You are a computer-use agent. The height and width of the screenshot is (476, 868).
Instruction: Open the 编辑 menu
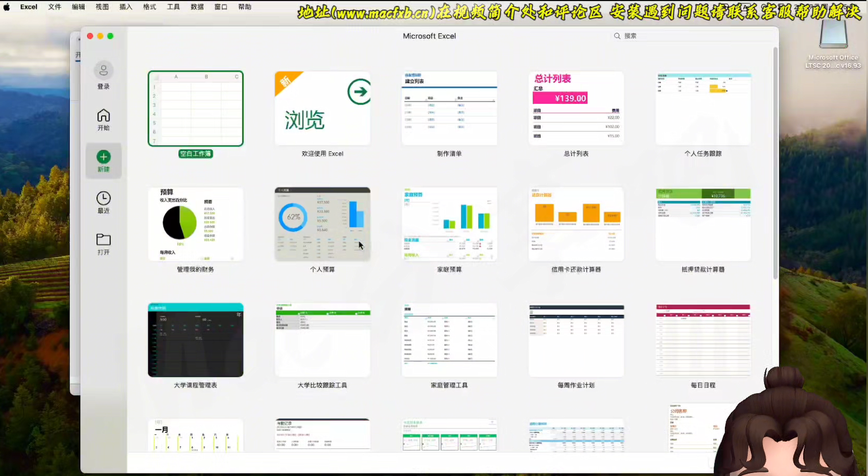pos(78,7)
